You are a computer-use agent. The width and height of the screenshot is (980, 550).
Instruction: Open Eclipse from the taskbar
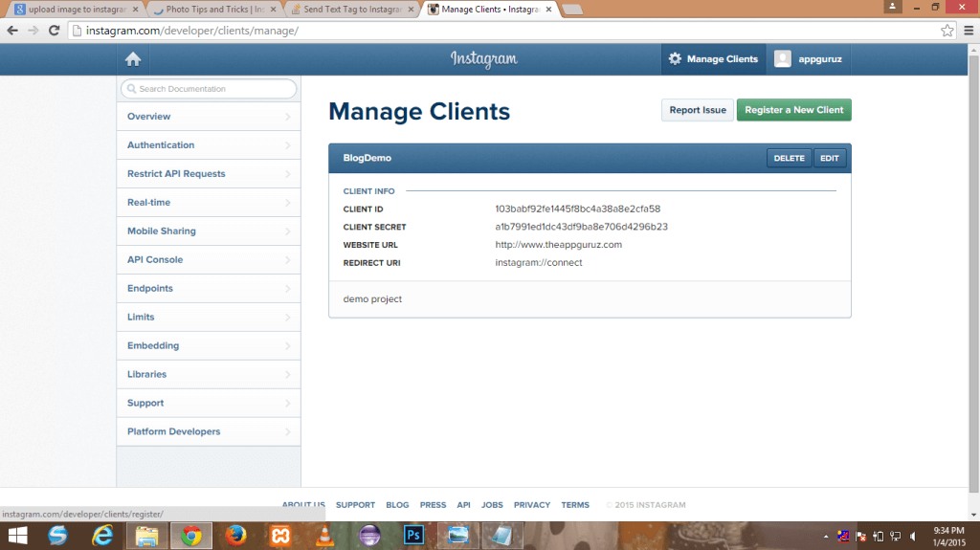369,536
